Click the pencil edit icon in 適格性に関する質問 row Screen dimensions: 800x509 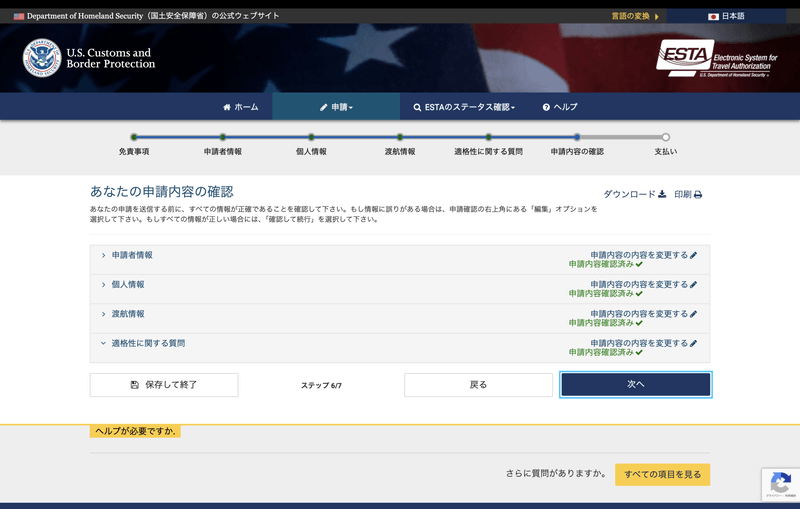pos(693,343)
